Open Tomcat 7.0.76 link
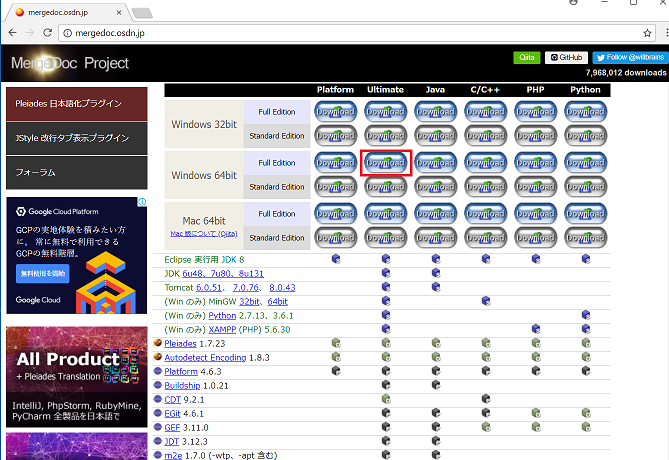 point(246,288)
